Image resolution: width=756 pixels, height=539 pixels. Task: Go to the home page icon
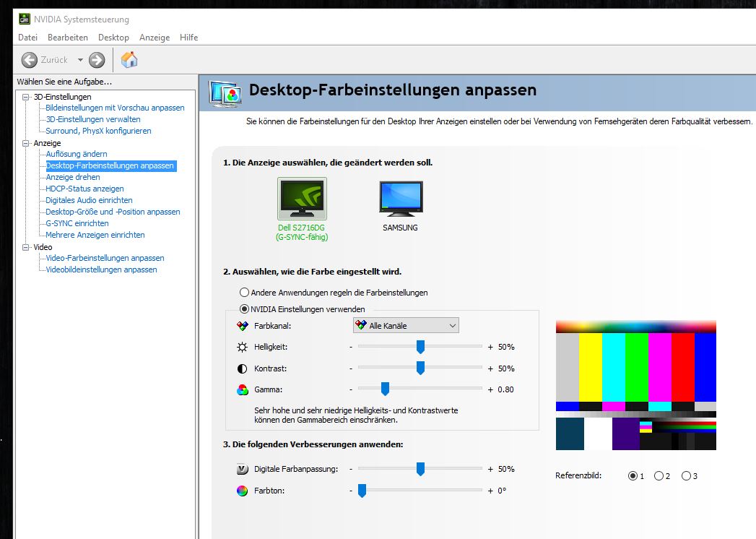pyautogui.click(x=129, y=60)
